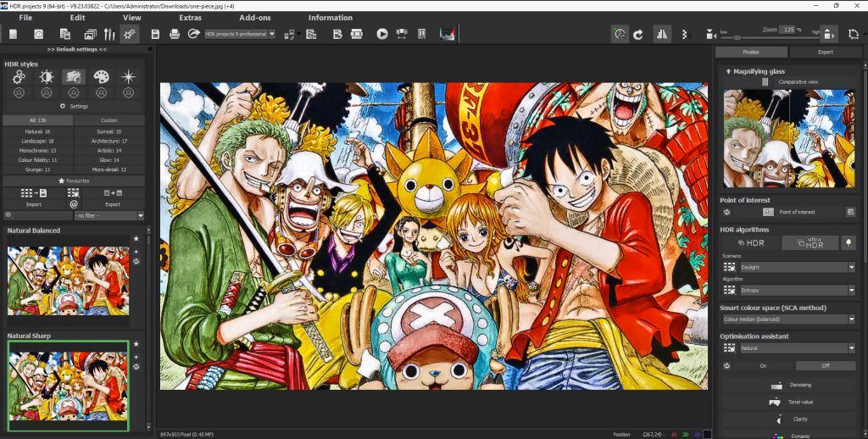Toggle the Comparative view checkbox
Viewport: 868px width, 439px height.
765,82
